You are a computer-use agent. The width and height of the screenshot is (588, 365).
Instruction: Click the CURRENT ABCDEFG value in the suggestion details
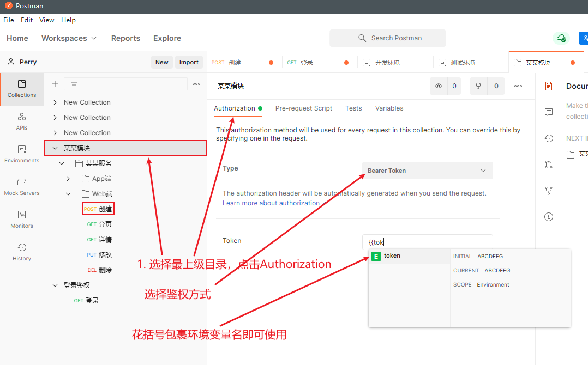pos(497,271)
